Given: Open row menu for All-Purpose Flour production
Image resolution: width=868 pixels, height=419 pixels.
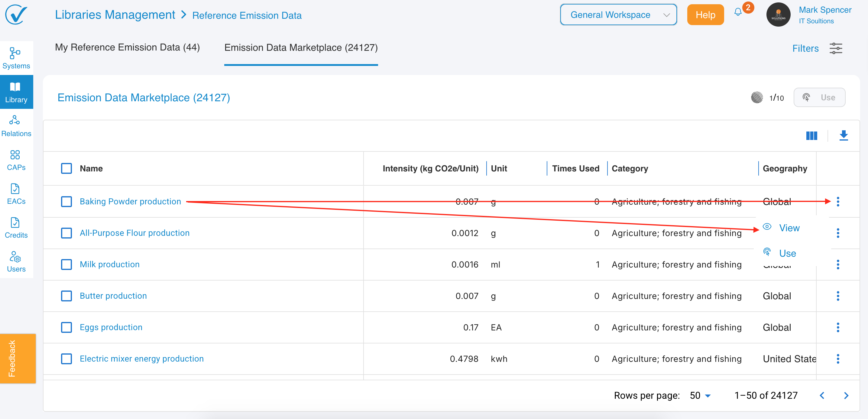Looking at the screenshot, I should coord(838,233).
